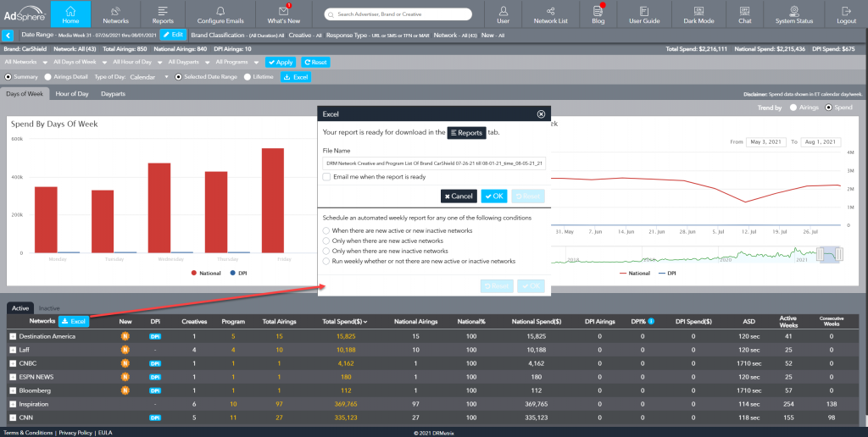The width and height of the screenshot is (868, 437).
Task: Open the All Hour of Day dropdown
Action: pos(136,62)
